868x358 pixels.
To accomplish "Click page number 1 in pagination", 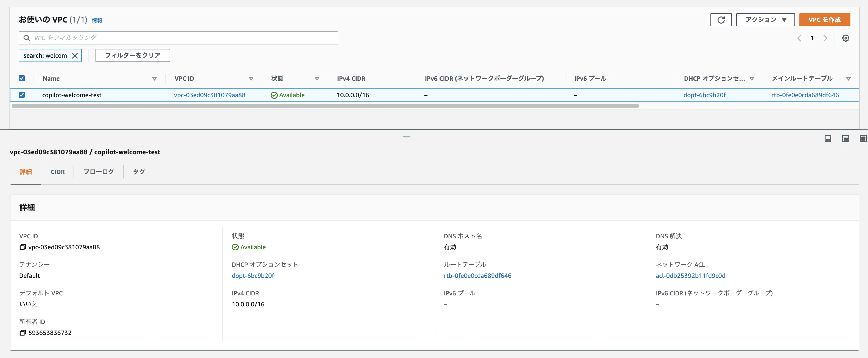I will coord(812,38).
